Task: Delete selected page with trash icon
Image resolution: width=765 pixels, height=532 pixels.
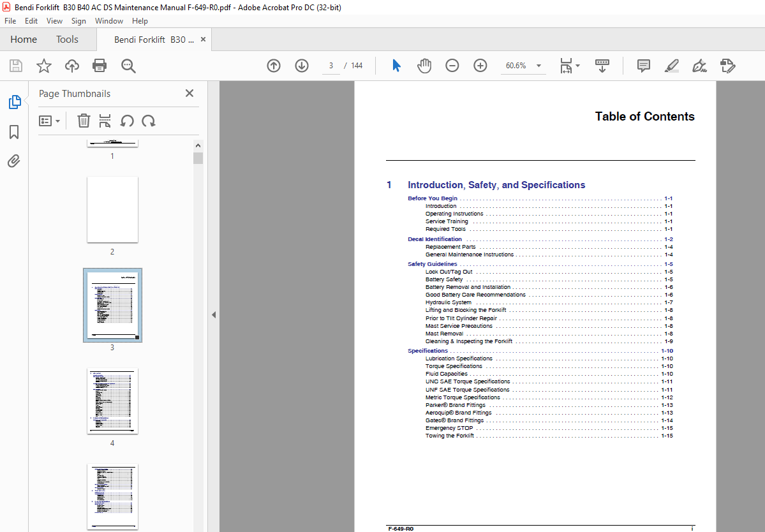Action: (x=84, y=121)
